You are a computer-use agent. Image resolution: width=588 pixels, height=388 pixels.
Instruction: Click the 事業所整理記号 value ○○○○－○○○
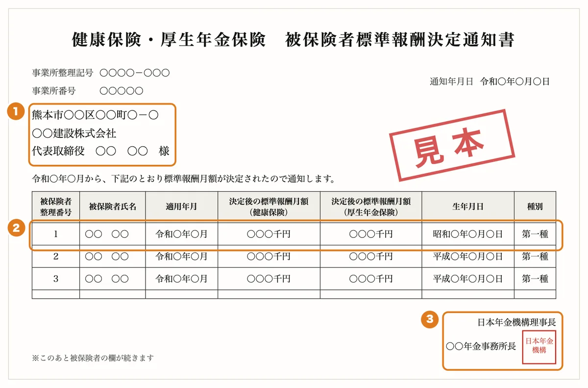134,73
